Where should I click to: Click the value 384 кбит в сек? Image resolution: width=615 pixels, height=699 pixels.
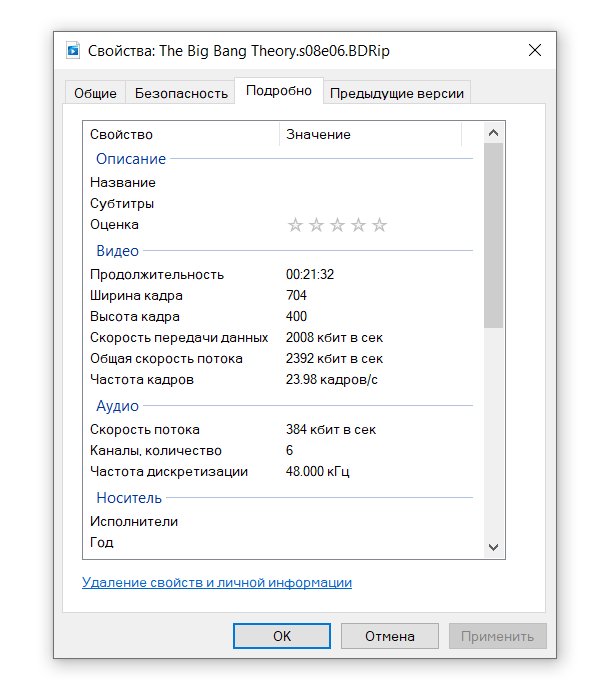click(331, 429)
